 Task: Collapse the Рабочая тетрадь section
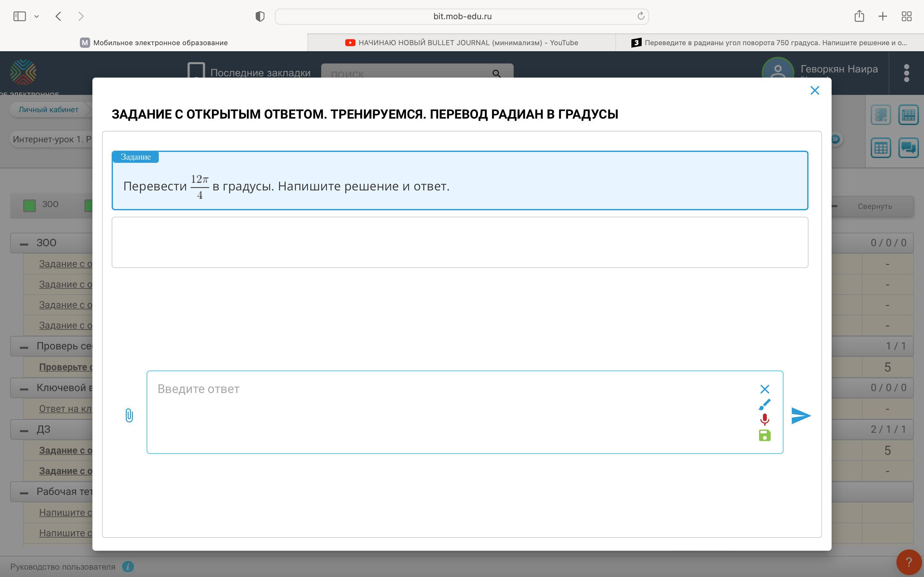click(24, 492)
